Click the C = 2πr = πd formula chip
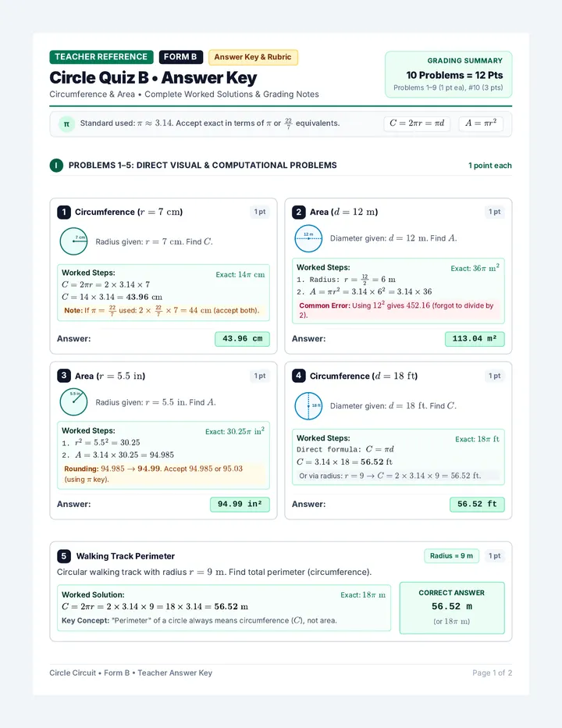This screenshot has width=562, height=728. click(x=417, y=123)
